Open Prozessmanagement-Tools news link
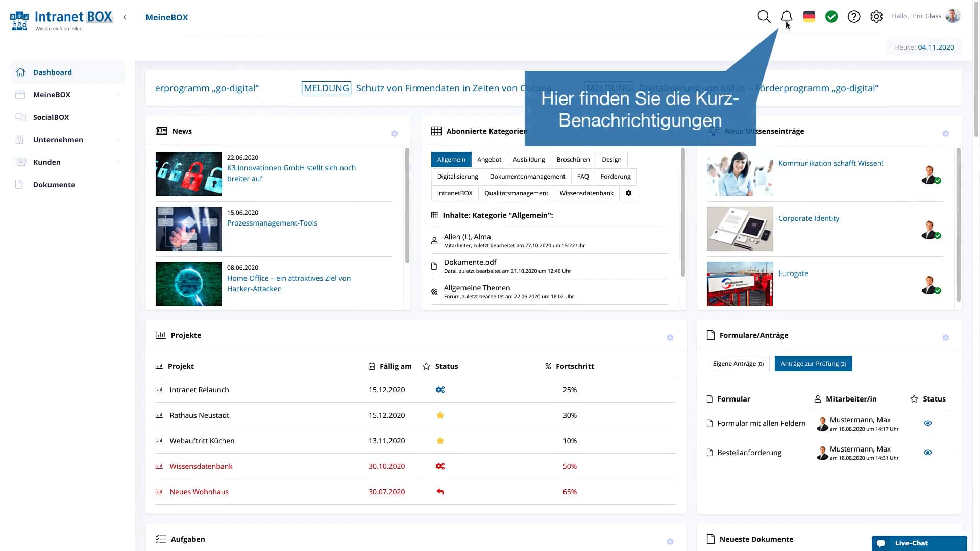Image resolution: width=980 pixels, height=551 pixels. (x=272, y=223)
